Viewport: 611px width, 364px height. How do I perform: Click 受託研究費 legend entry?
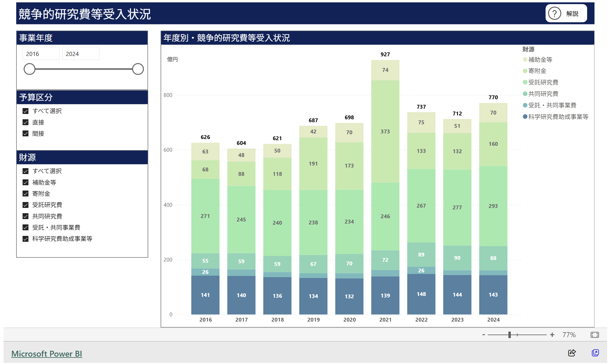coord(543,82)
